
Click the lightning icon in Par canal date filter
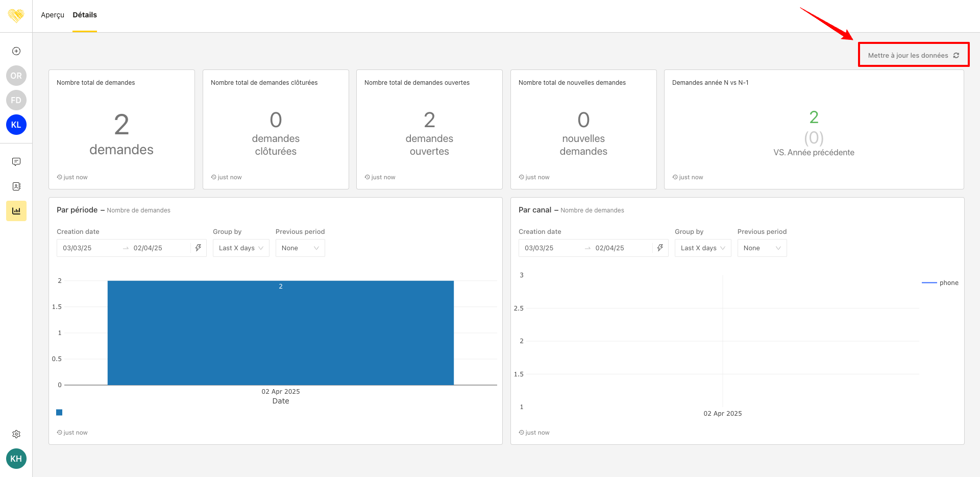click(660, 248)
